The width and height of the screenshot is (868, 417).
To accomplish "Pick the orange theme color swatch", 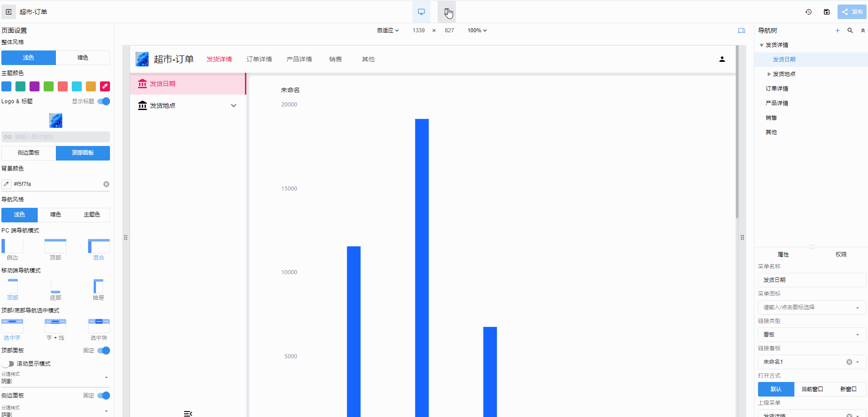I will click(x=91, y=86).
